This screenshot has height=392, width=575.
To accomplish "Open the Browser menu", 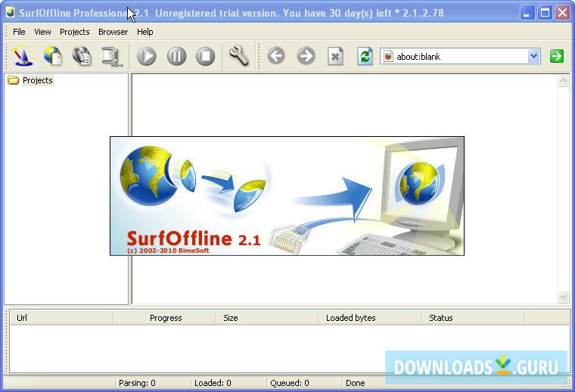I will point(113,32).
